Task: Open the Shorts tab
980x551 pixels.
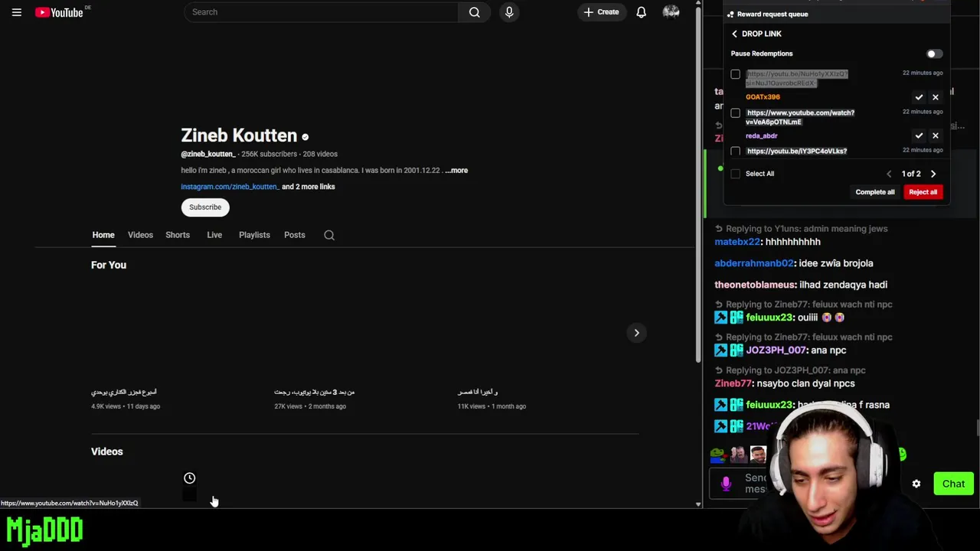Action: pos(178,235)
